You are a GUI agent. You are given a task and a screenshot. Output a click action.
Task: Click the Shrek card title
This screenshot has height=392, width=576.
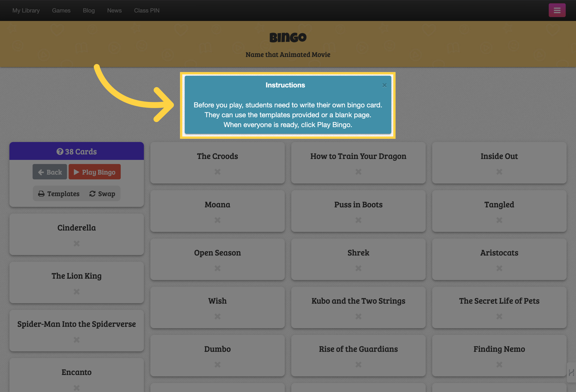click(358, 253)
